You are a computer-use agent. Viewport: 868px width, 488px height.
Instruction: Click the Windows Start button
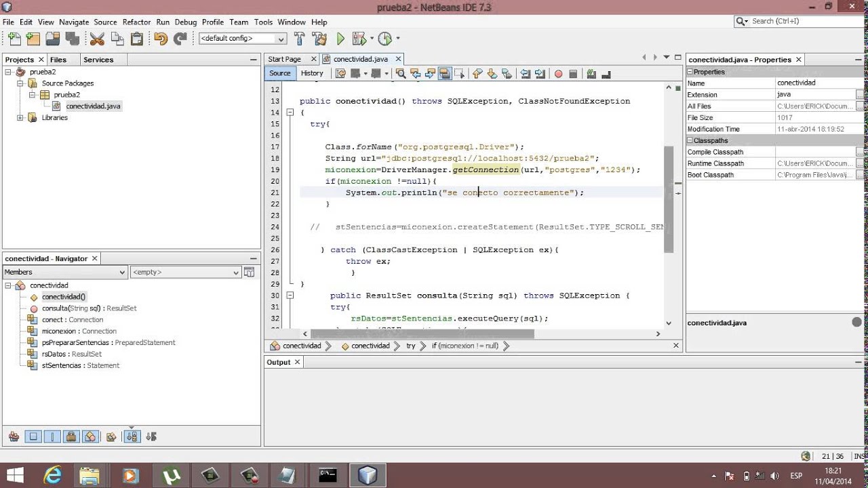tap(15, 475)
